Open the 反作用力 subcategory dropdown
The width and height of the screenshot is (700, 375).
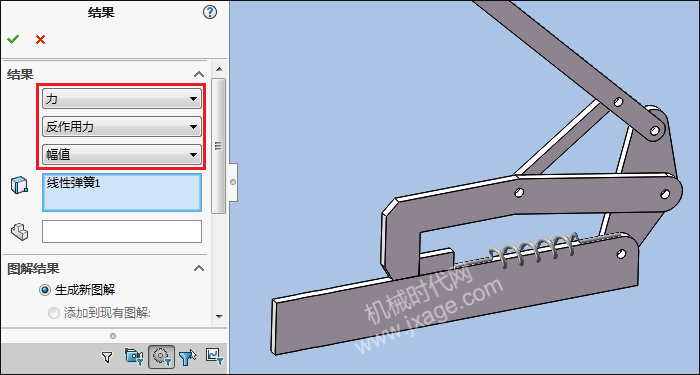122,127
